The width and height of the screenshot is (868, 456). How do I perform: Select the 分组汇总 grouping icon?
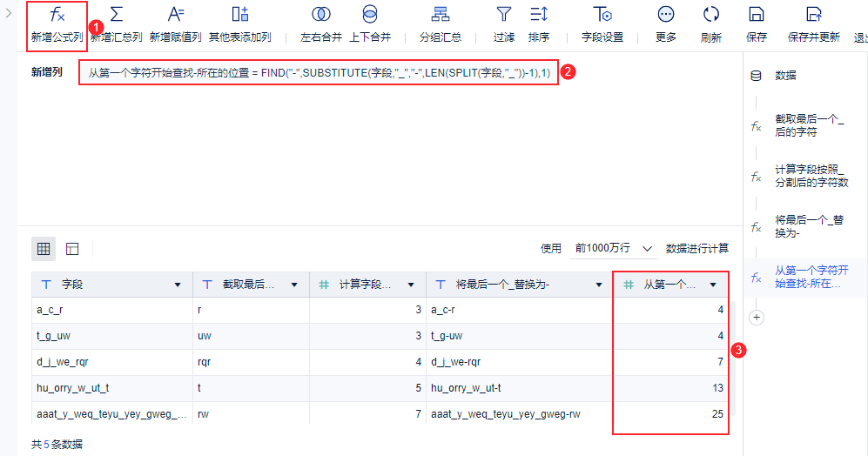pyautogui.click(x=440, y=15)
